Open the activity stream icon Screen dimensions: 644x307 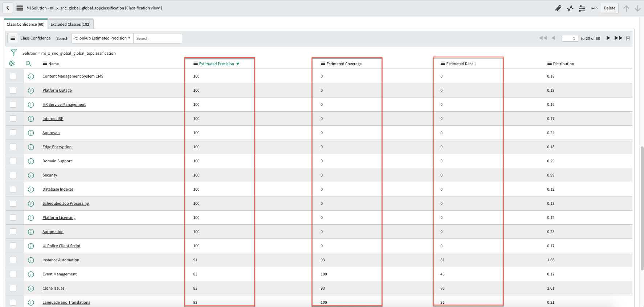(570, 8)
